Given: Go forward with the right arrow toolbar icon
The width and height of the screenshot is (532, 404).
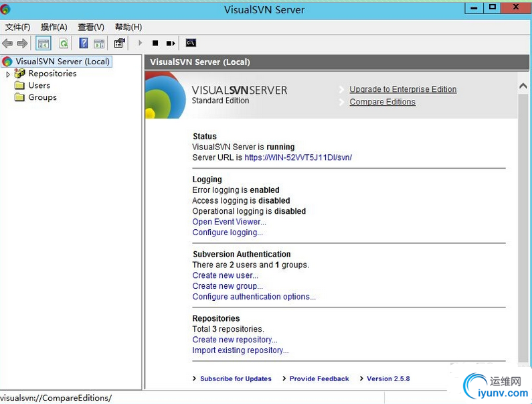Looking at the screenshot, I should (22, 43).
